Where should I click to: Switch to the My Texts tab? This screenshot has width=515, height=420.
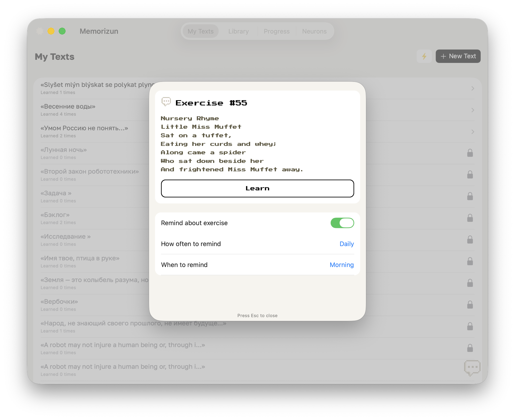click(x=200, y=31)
